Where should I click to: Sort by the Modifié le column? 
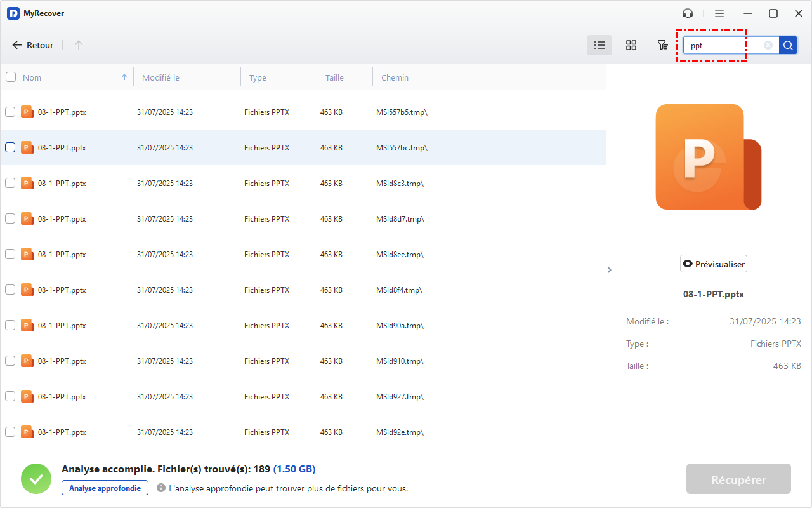pyautogui.click(x=160, y=77)
